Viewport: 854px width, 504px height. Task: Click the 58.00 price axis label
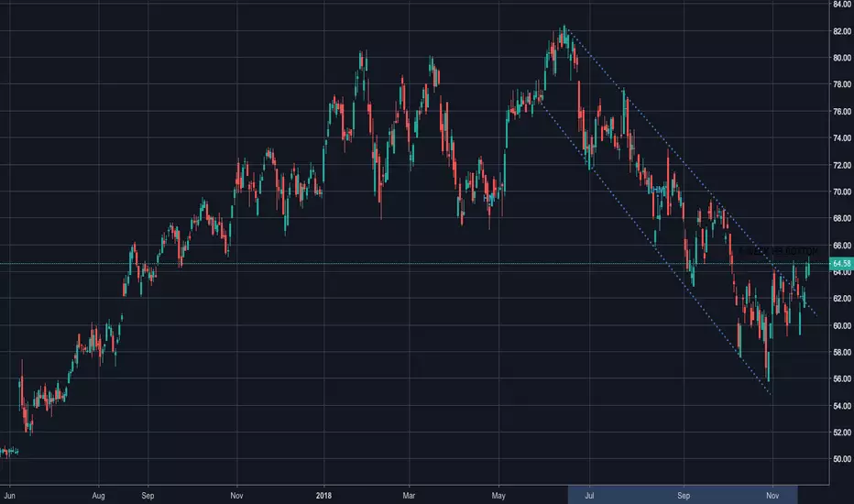click(x=842, y=353)
